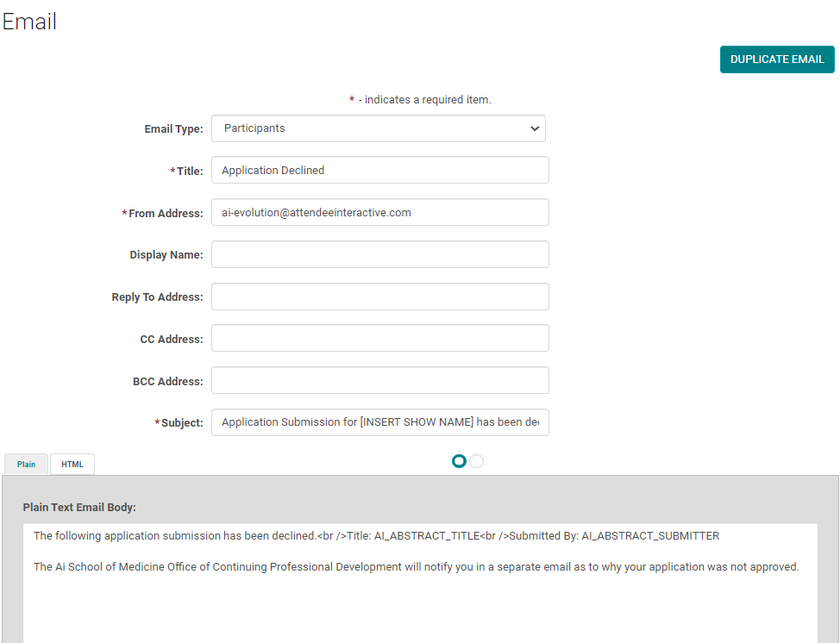This screenshot has height=643, width=840.
Task: Click the Plain Text Email Body label
Action: point(79,508)
